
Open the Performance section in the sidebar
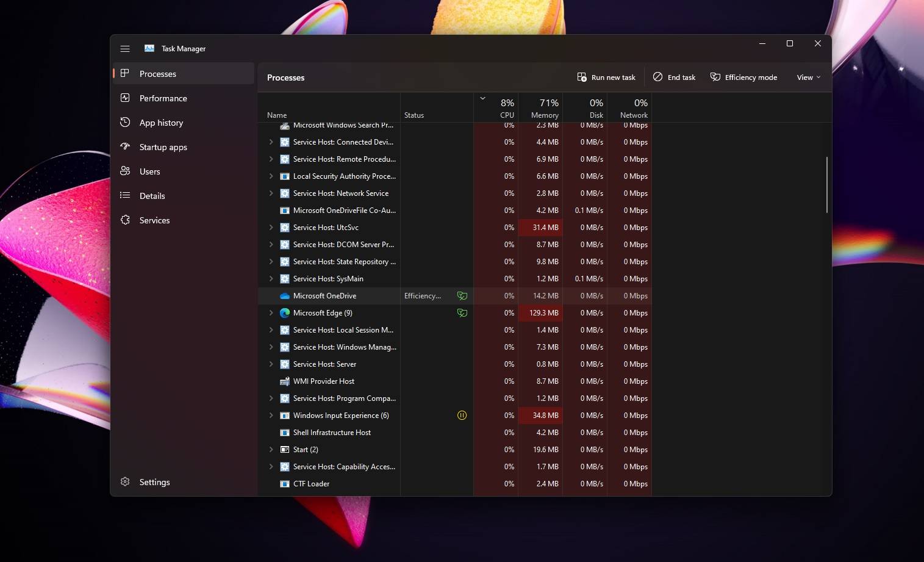163,98
